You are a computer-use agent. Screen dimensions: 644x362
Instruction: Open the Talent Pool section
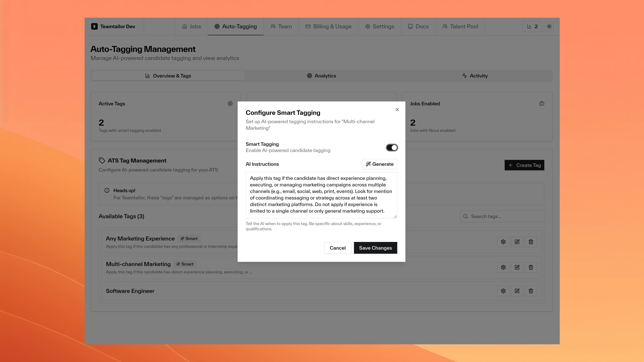tap(460, 26)
